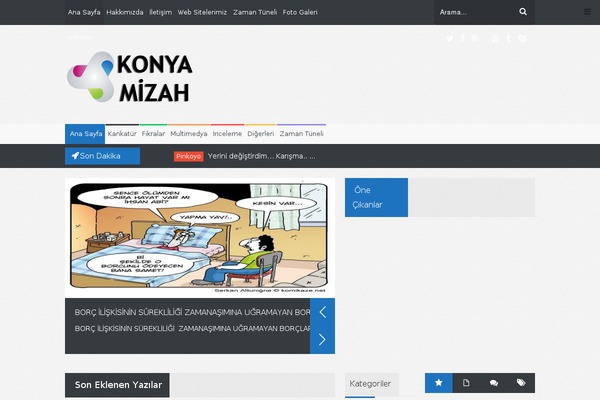The width and height of the screenshot is (600, 400).
Task: Open the Karikatür menu
Action: (122, 134)
